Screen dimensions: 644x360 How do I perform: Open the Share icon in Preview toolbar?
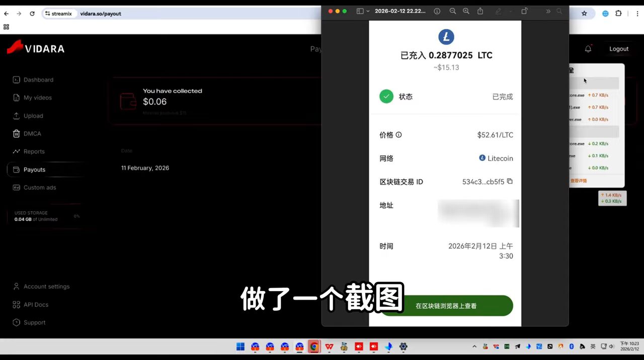pos(480,11)
